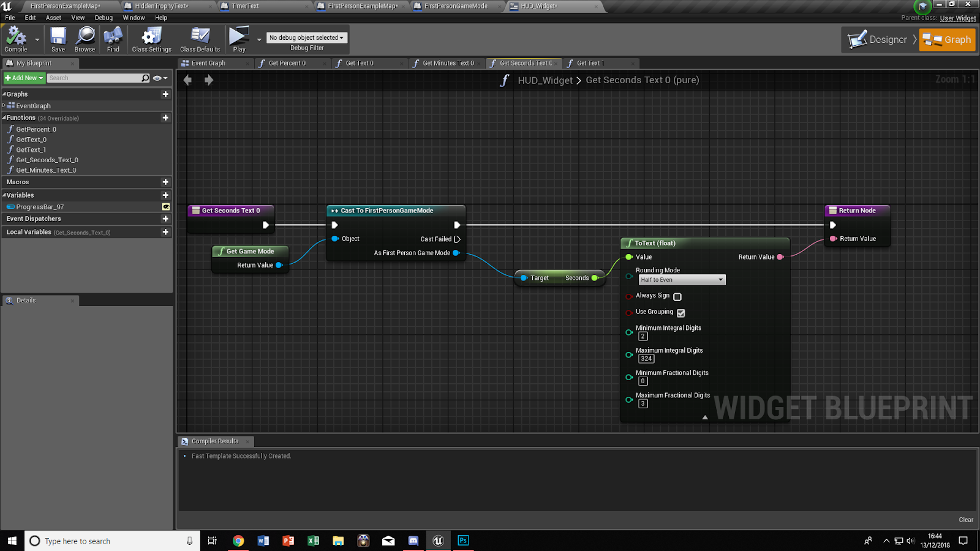Save the widget blueprint

[x=58, y=40]
